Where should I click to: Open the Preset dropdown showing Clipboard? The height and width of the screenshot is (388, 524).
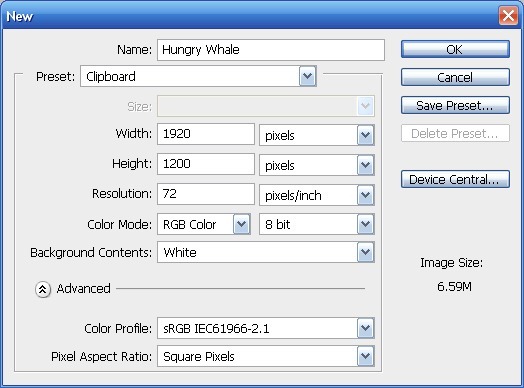coord(198,77)
